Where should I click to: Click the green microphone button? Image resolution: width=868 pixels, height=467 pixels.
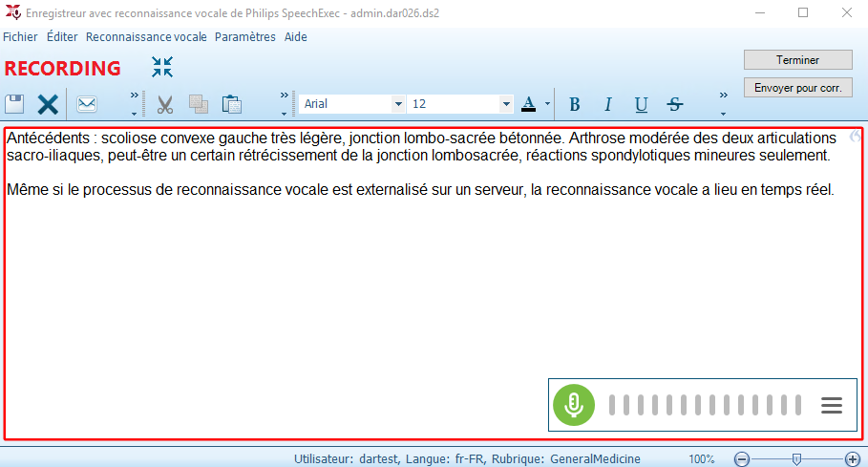coord(573,405)
